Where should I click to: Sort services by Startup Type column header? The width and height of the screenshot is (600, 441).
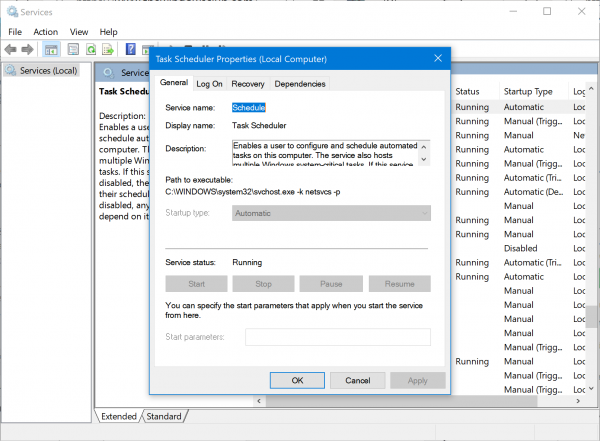[x=530, y=92]
